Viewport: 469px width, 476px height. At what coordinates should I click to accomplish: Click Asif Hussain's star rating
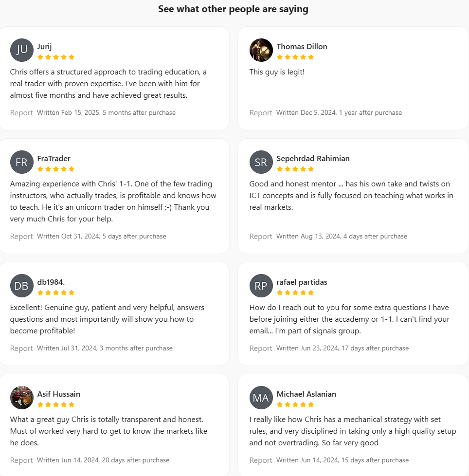tap(56, 404)
